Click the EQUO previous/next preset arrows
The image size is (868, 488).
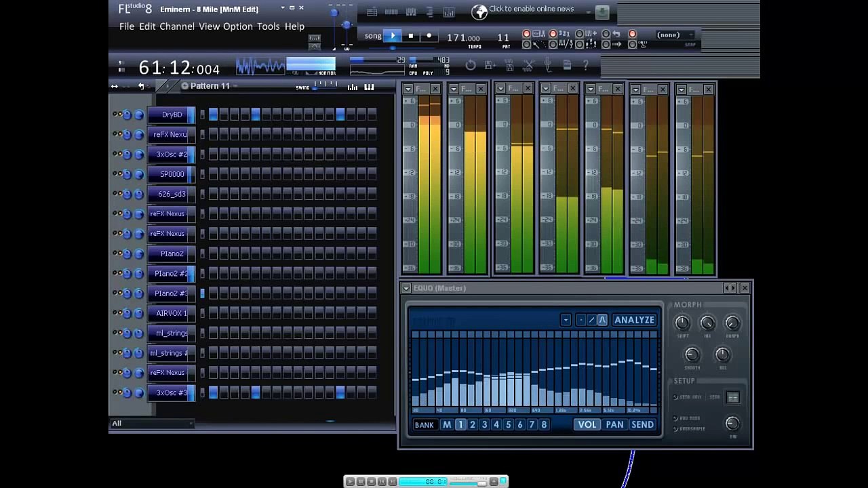[x=730, y=288]
